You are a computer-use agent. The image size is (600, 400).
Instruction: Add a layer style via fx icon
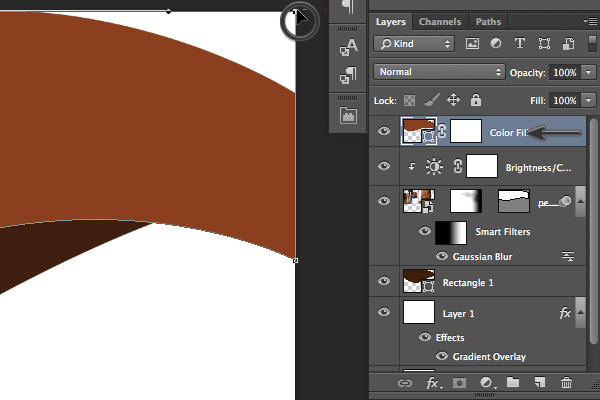coord(434,383)
